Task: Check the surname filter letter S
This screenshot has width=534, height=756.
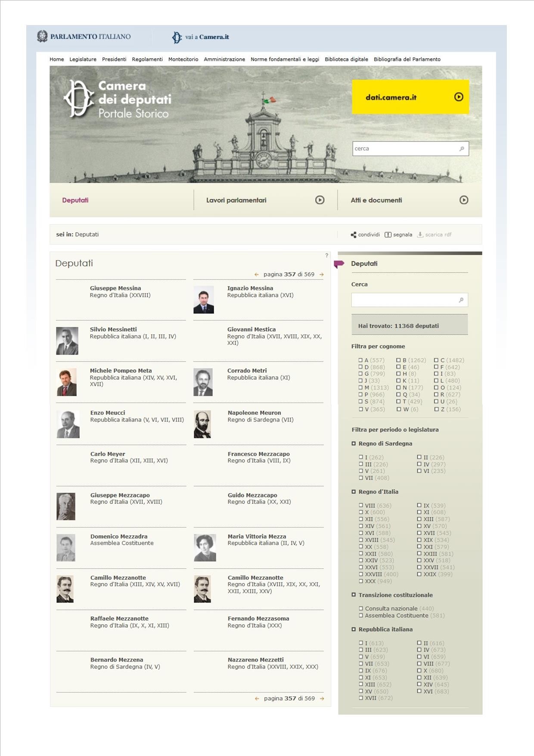Action: coord(360,402)
